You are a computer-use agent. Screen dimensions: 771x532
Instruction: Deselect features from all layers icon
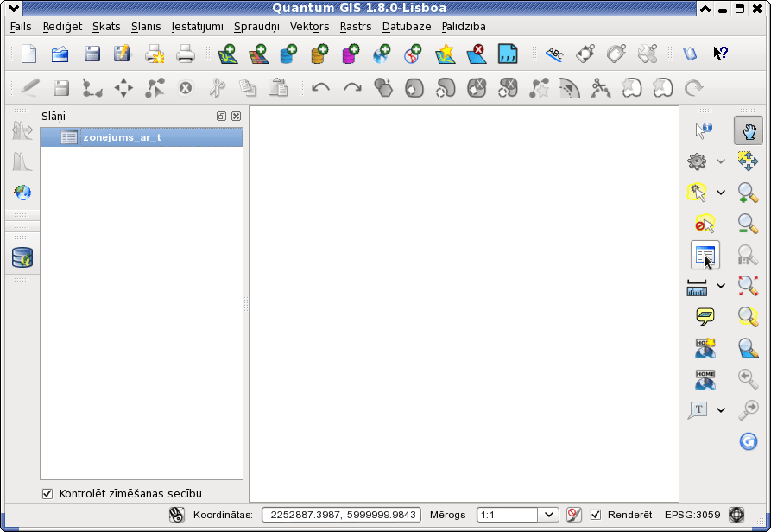point(705,224)
